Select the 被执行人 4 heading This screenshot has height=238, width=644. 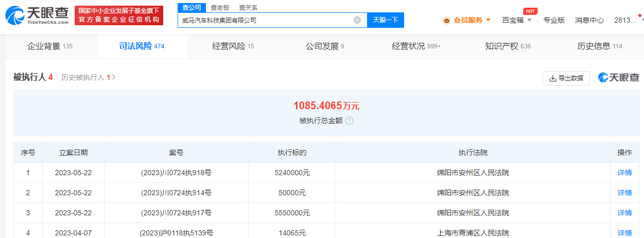tap(33, 77)
